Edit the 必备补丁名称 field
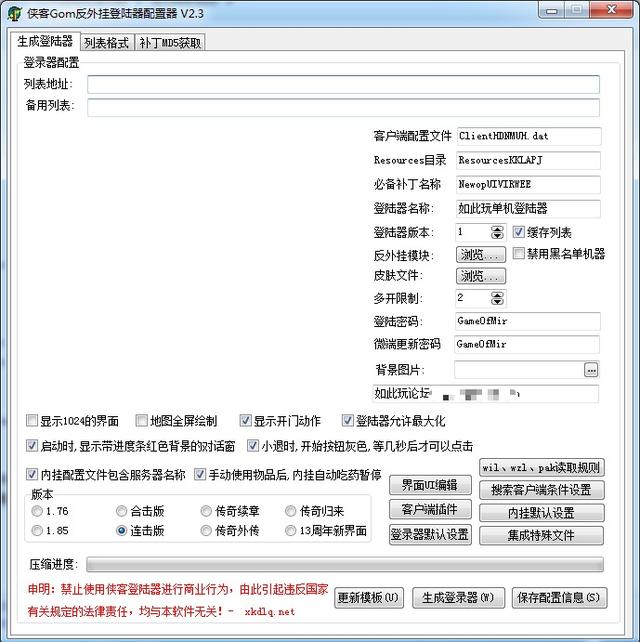Viewport: 640px width, 642px height. coord(528,184)
